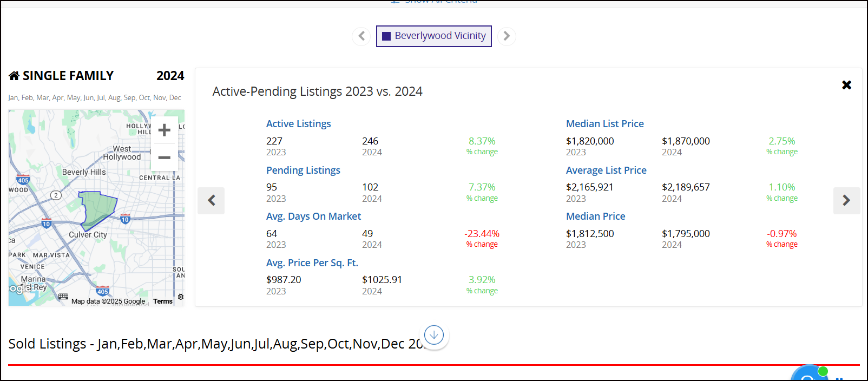Go to next area with right chevron
Screen dimensions: 868x381
pyautogui.click(x=507, y=36)
